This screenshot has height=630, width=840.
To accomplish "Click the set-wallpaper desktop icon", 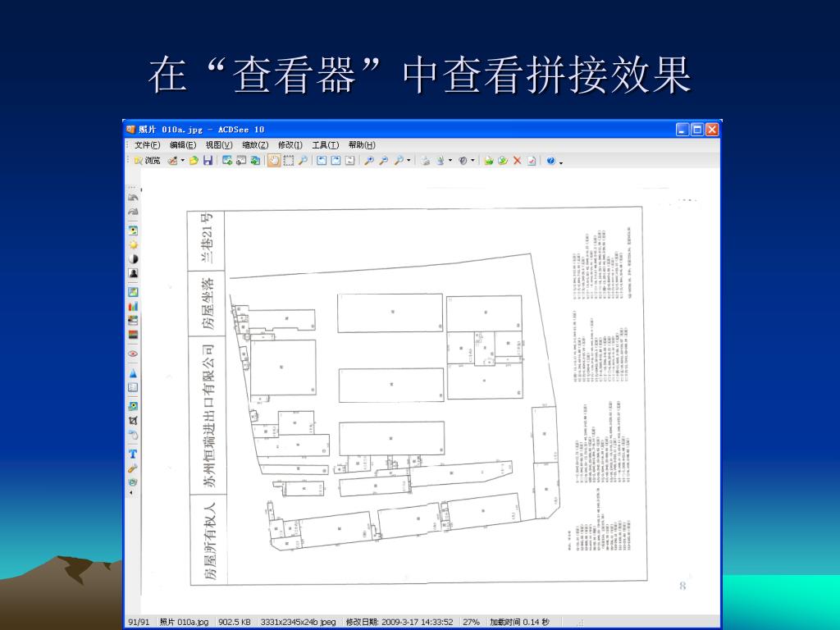I will (x=441, y=160).
